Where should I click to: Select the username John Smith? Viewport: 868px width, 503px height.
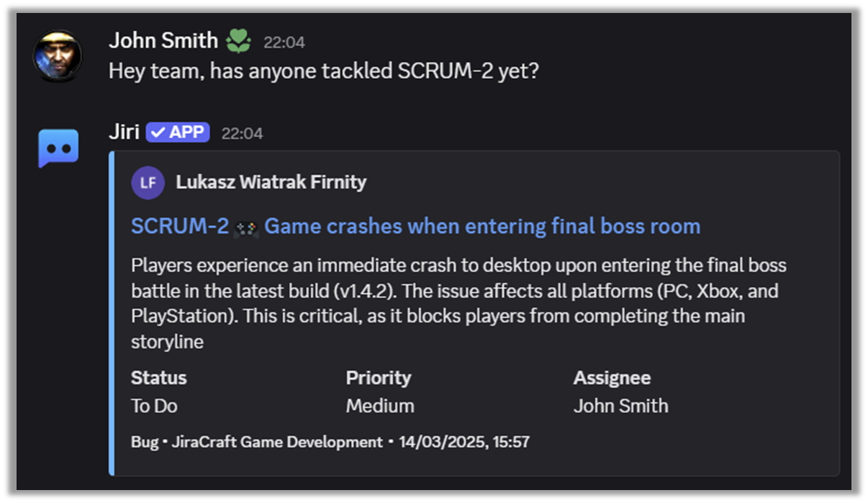163,40
